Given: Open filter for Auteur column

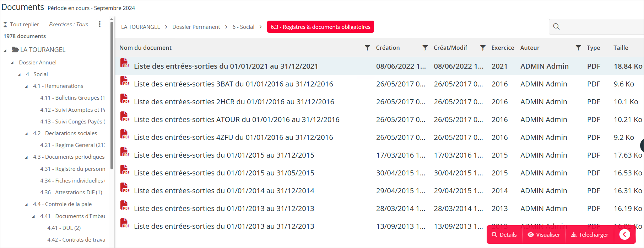Looking at the screenshot, I should click(578, 48).
